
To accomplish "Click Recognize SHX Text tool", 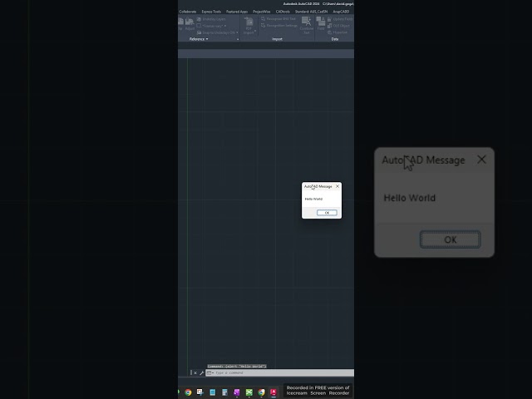I will tap(278, 19).
